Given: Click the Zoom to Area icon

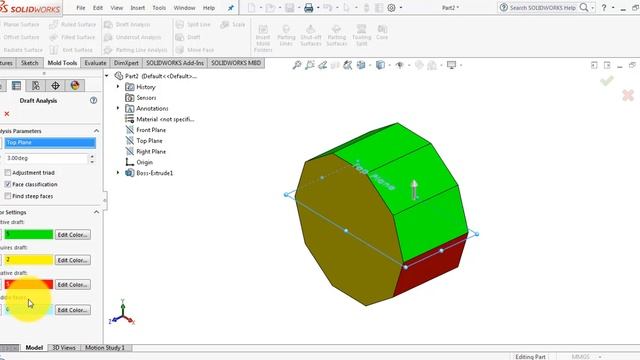Looking at the screenshot, I should (310, 65).
